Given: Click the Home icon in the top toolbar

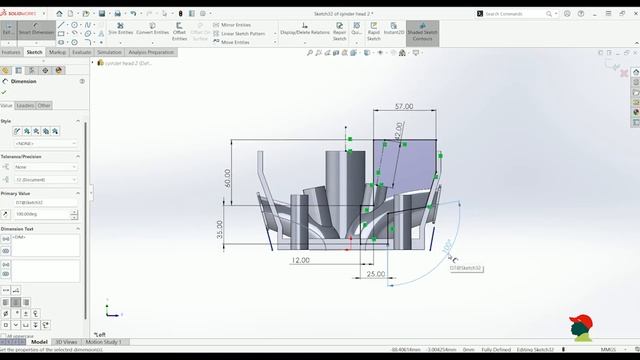Looking at the screenshot, I should point(59,13).
